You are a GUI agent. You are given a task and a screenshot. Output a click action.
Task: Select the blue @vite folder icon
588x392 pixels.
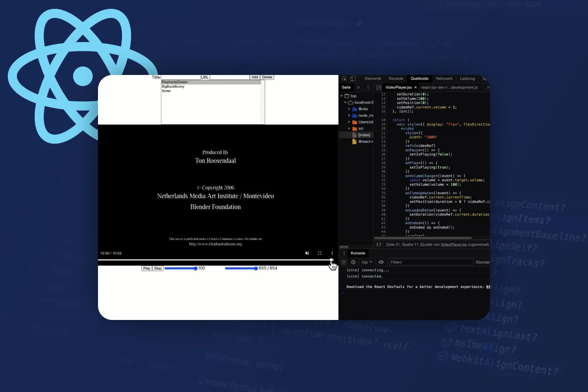(x=354, y=109)
